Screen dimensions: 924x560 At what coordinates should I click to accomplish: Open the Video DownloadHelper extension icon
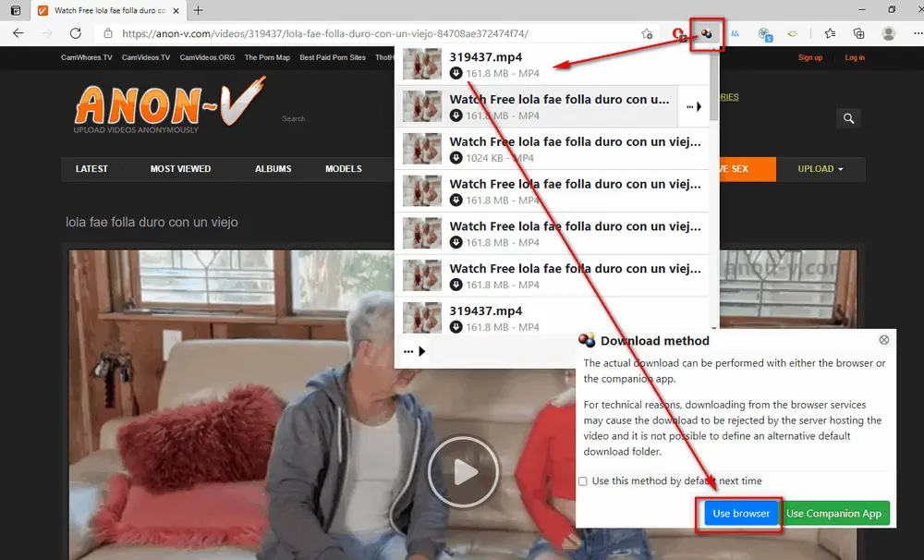[x=705, y=32]
